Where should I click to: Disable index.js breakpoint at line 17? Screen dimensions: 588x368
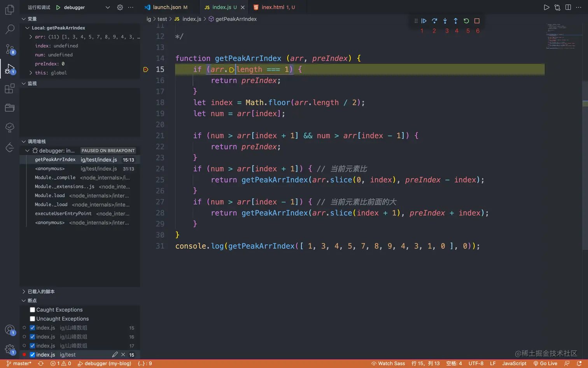point(33,346)
